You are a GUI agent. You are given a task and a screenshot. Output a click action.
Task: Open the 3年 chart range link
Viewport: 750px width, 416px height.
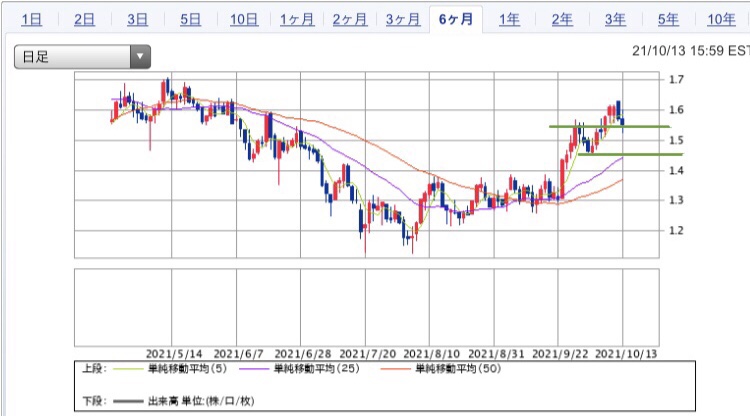click(615, 20)
